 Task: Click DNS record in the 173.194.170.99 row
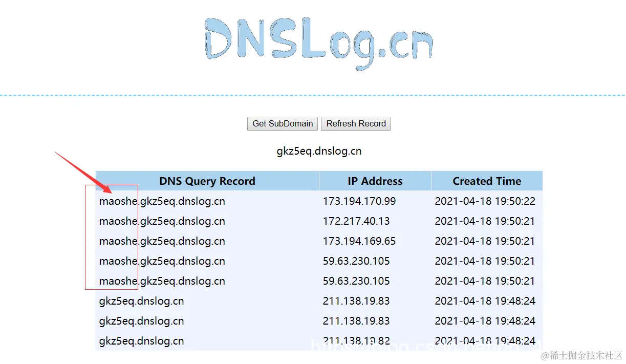[162, 201]
